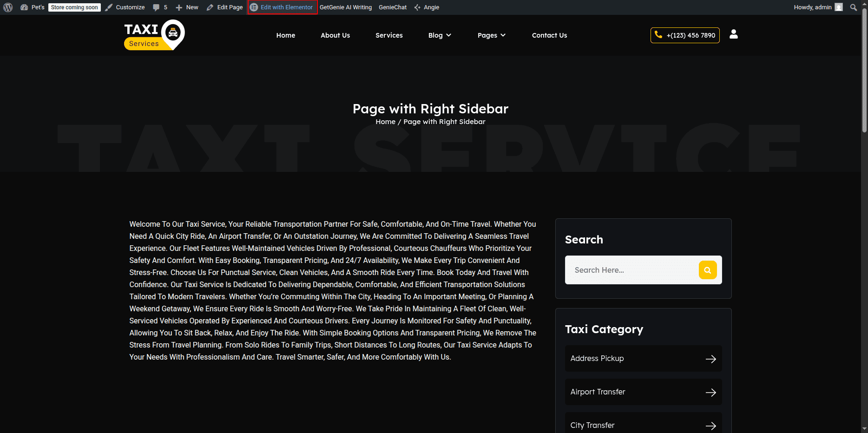
Task: Click the plus New content icon
Action: pos(179,7)
